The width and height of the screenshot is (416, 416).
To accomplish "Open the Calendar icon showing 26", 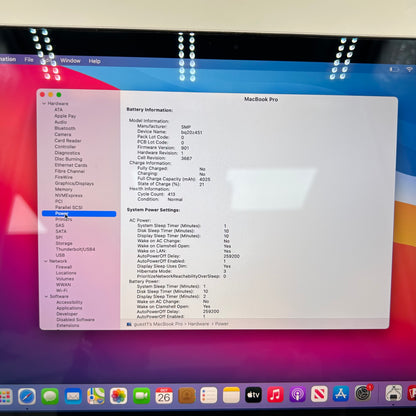I will [164, 396].
